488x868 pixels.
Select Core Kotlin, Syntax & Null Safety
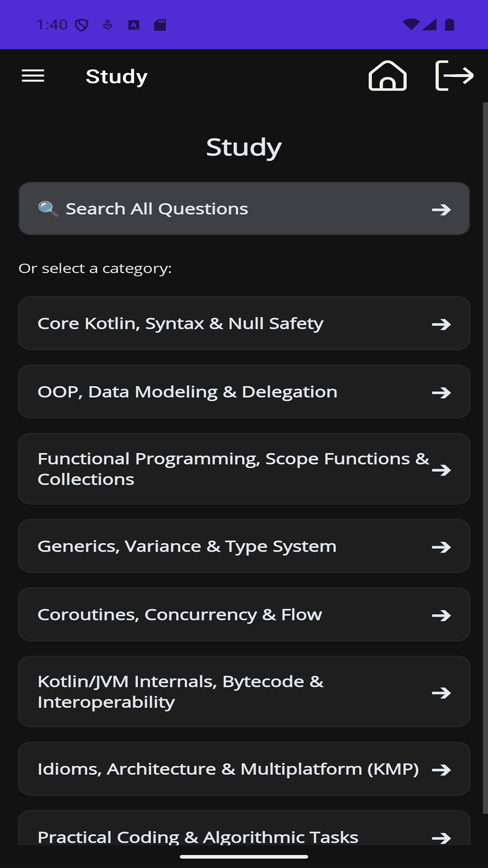click(x=244, y=323)
